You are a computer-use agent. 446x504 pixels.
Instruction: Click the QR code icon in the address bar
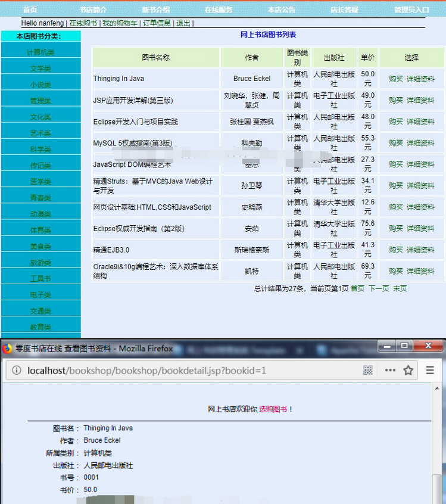(x=368, y=371)
